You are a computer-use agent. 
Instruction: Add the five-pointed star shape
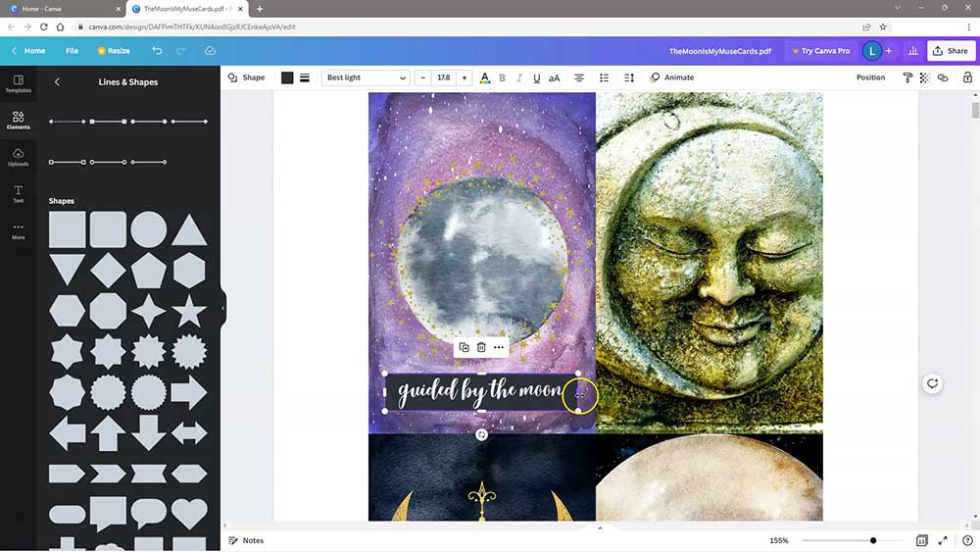pyautogui.click(x=189, y=312)
